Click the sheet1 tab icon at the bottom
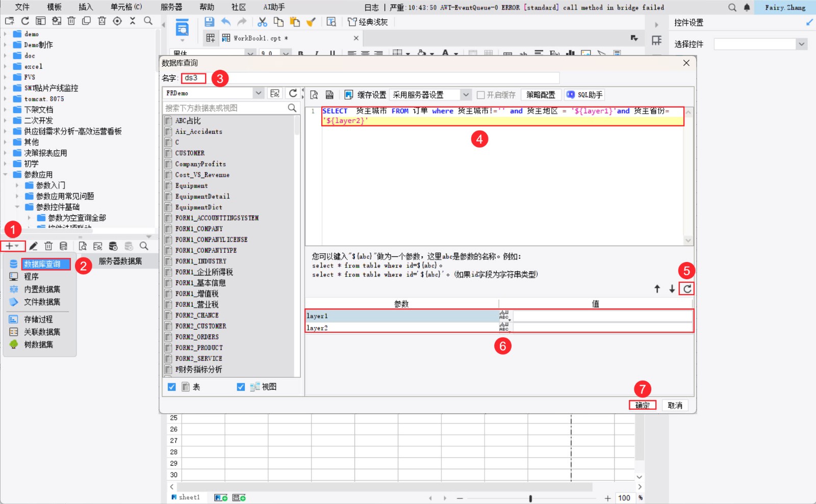 coord(174,497)
